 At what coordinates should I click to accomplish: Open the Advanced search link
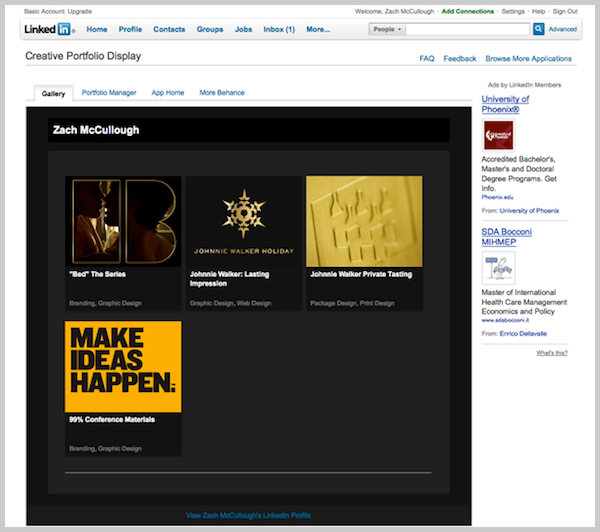562,29
